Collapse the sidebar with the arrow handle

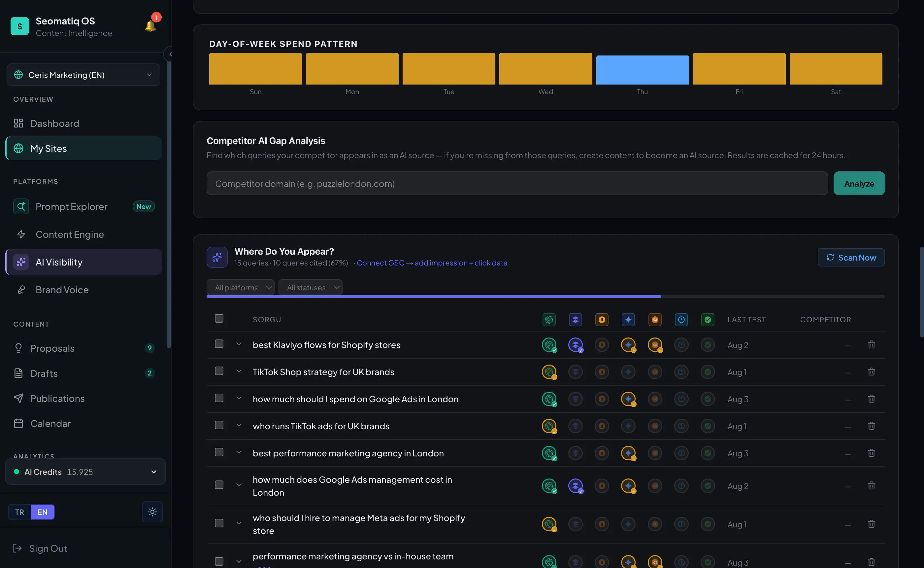point(170,54)
